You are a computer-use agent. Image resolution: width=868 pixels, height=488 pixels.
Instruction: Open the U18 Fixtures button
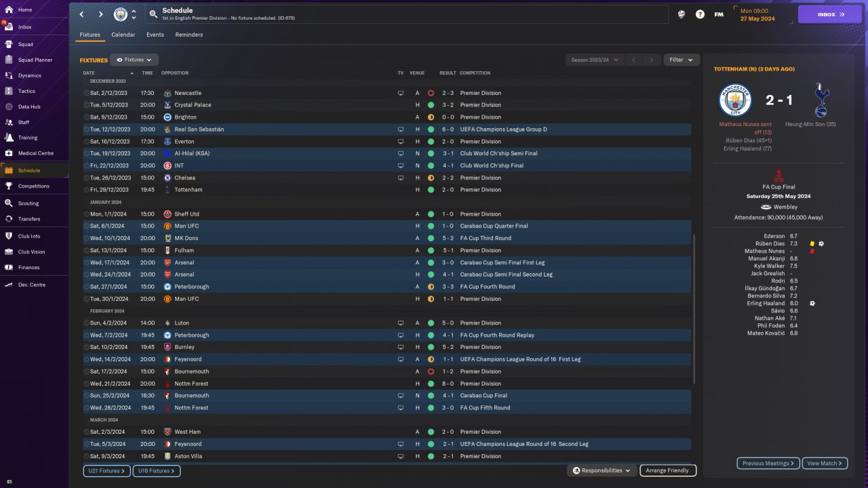click(156, 470)
